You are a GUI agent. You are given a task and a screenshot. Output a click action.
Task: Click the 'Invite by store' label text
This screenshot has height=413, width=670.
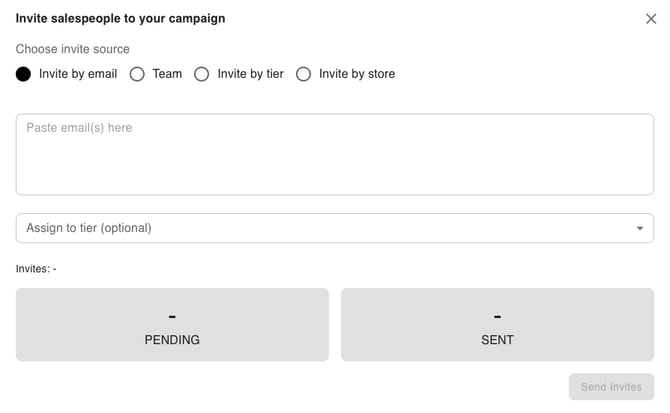[357, 74]
